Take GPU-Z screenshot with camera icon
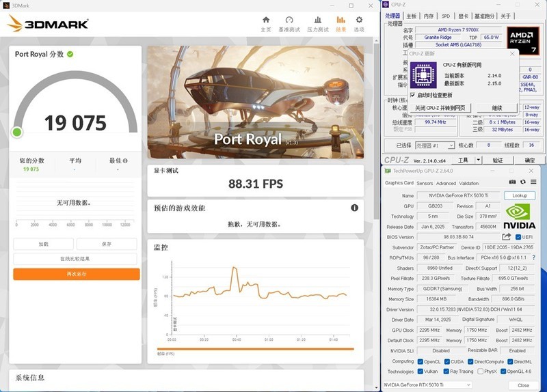This screenshot has width=547, height=392. point(512,182)
